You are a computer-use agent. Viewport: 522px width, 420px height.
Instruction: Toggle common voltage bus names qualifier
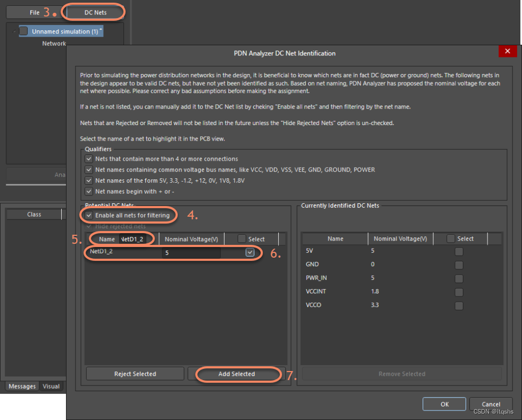coord(89,170)
